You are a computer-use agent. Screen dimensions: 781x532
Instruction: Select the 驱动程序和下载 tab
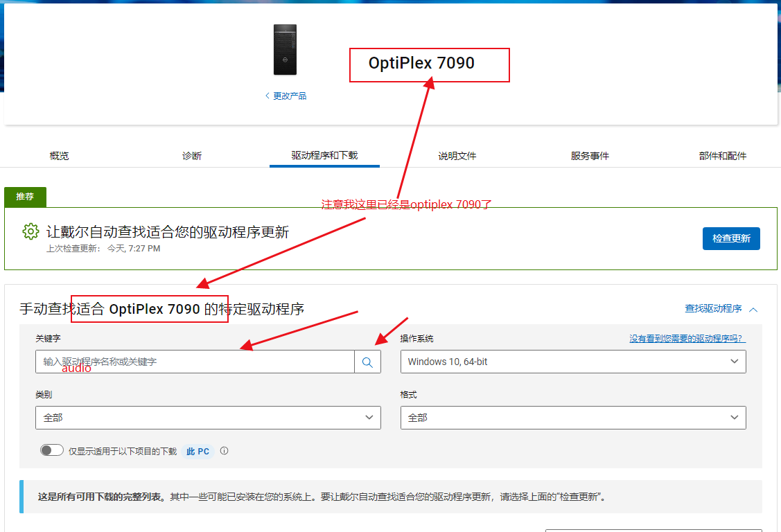click(325, 155)
